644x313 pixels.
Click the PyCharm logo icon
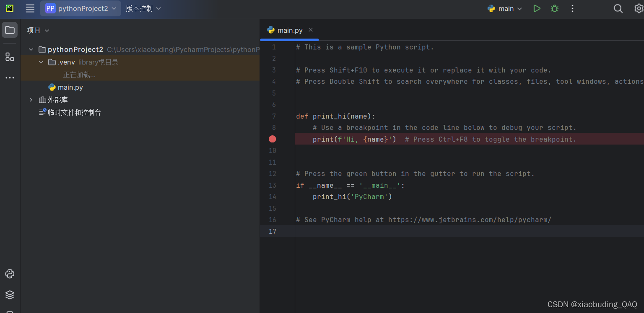pos(10,8)
